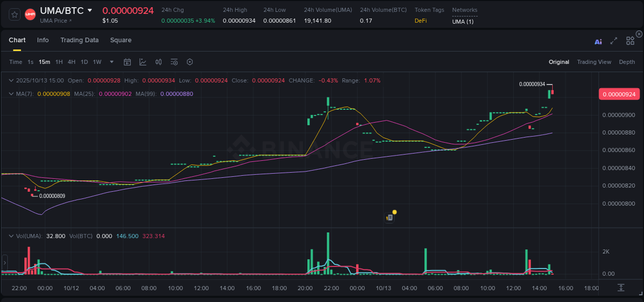The image size is (644, 302).
Task: Change the chart style via the line-chart icon
Action: tap(143, 62)
